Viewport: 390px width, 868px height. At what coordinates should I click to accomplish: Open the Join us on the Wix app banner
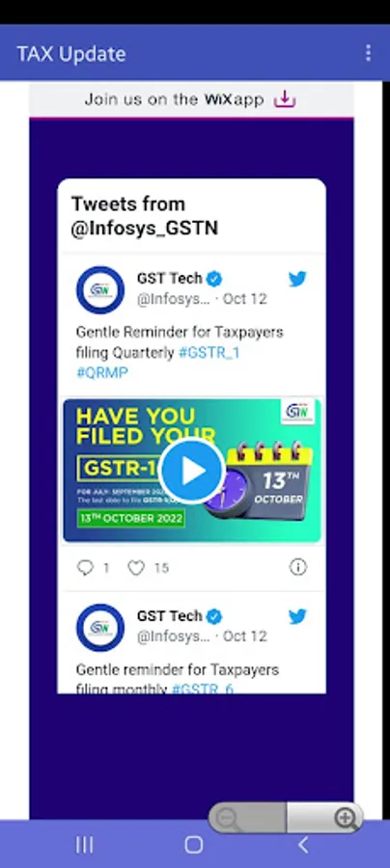pyautogui.click(x=191, y=99)
